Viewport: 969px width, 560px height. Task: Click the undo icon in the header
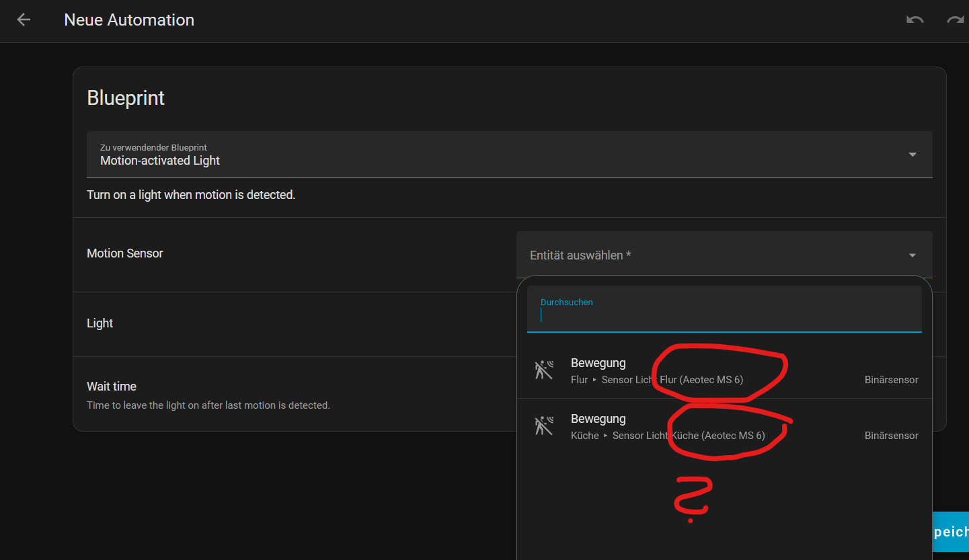(x=915, y=20)
